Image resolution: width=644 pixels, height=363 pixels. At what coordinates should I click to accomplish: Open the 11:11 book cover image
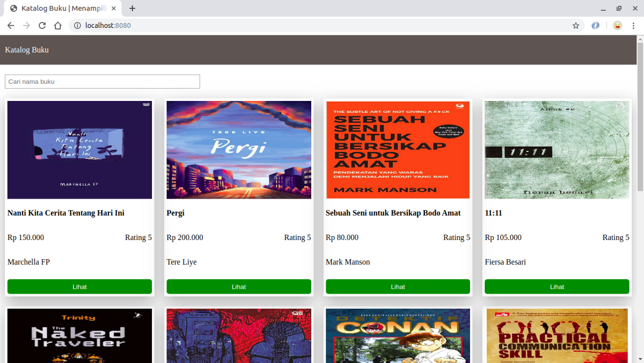557,150
